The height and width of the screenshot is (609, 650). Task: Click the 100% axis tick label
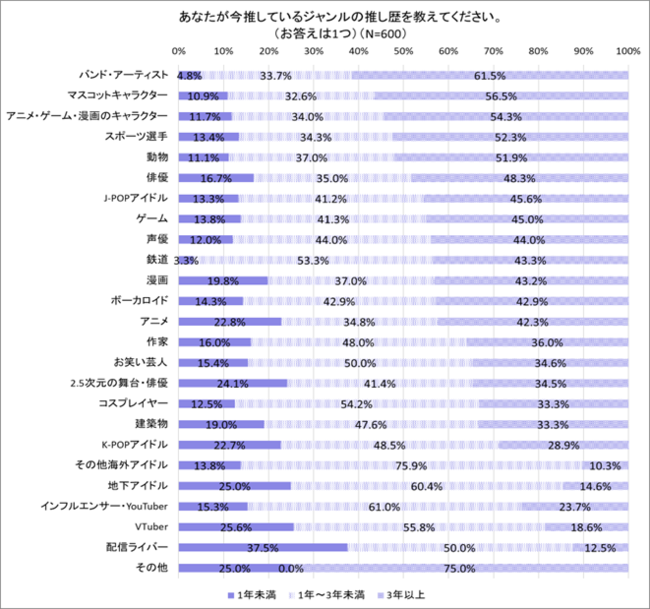coord(628,51)
